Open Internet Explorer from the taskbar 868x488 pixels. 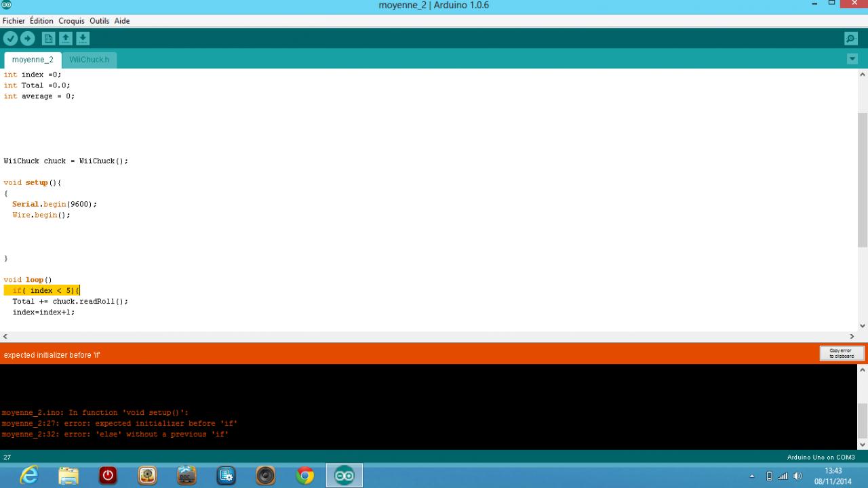29,476
